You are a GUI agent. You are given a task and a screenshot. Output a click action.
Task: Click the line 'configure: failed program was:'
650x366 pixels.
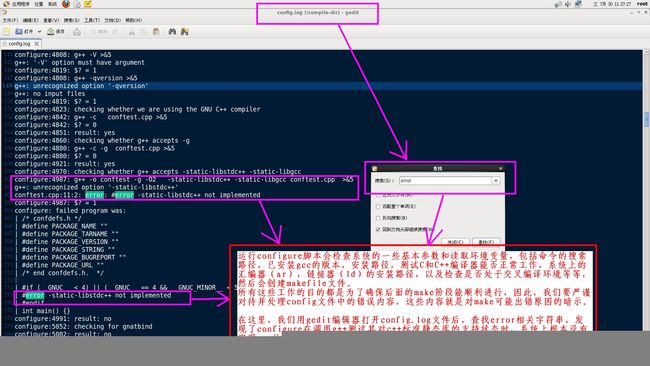pos(70,211)
